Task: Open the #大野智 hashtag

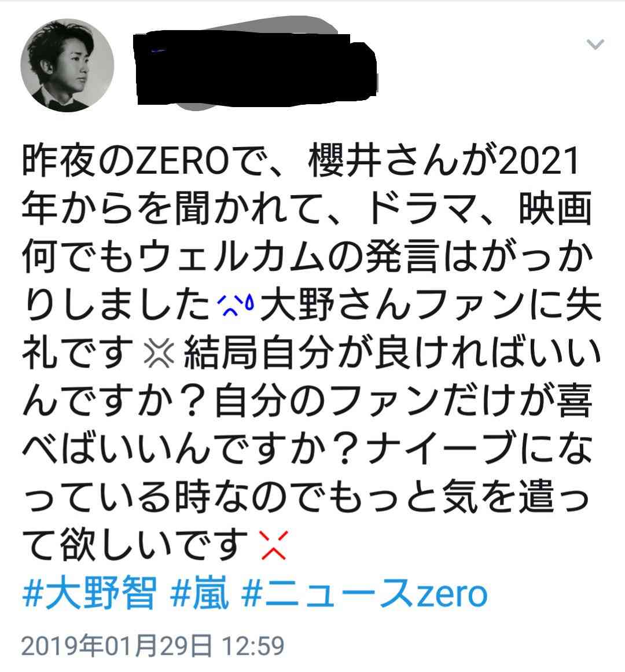Action: [x=89, y=594]
